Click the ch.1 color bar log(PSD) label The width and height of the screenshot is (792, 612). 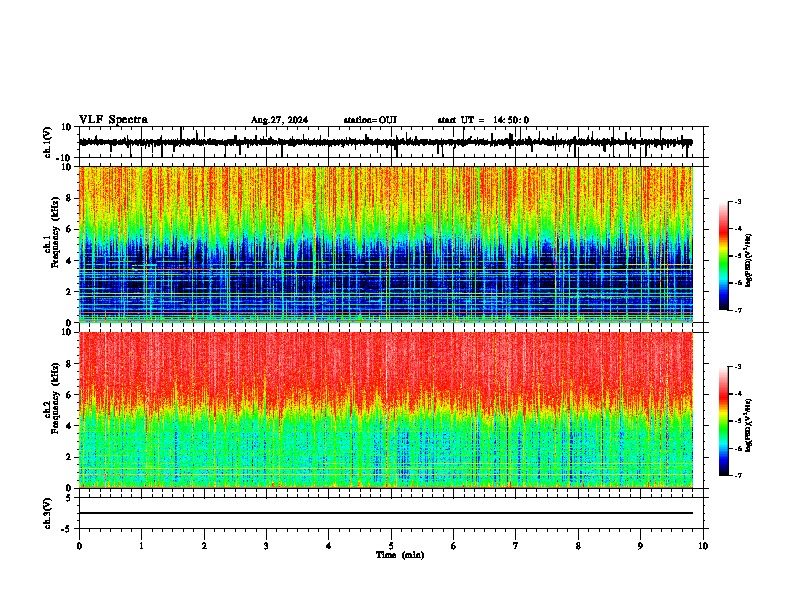[748, 261]
